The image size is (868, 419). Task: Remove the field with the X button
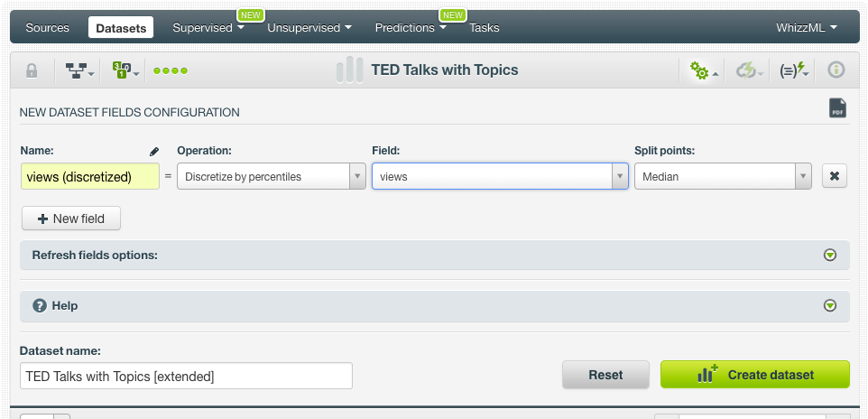click(x=835, y=177)
